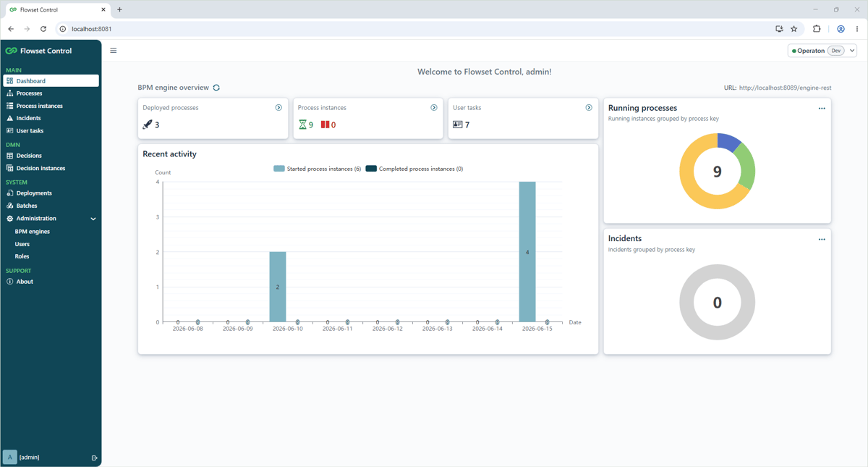Close the Flowset Control tab
Screen dimensions: 868x467
[103, 9]
